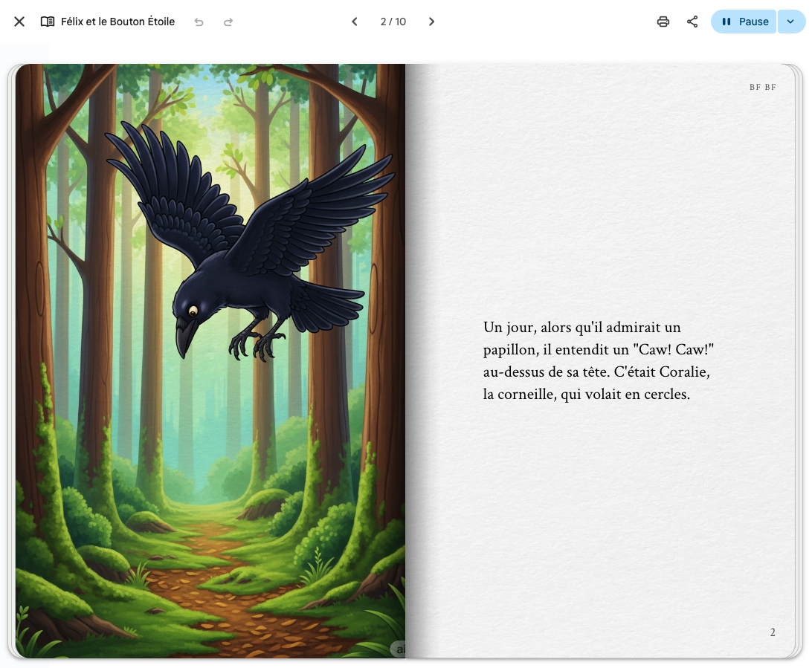Advance to the next page

[x=431, y=22]
